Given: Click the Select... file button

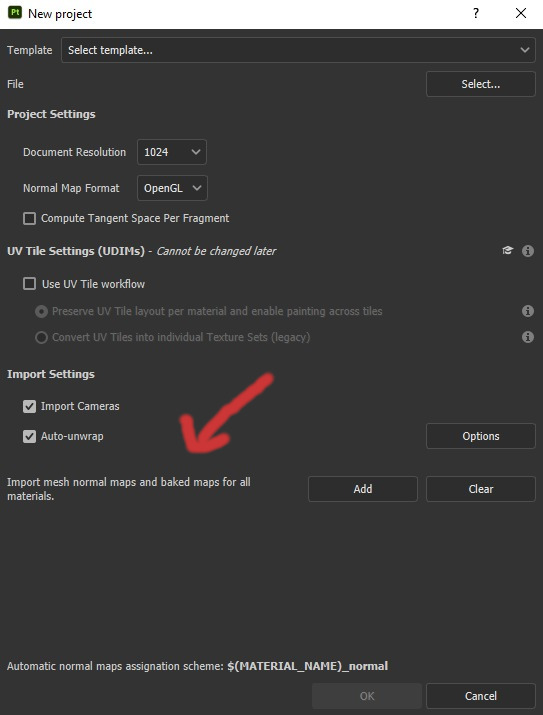Looking at the screenshot, I should click(481, 84).
